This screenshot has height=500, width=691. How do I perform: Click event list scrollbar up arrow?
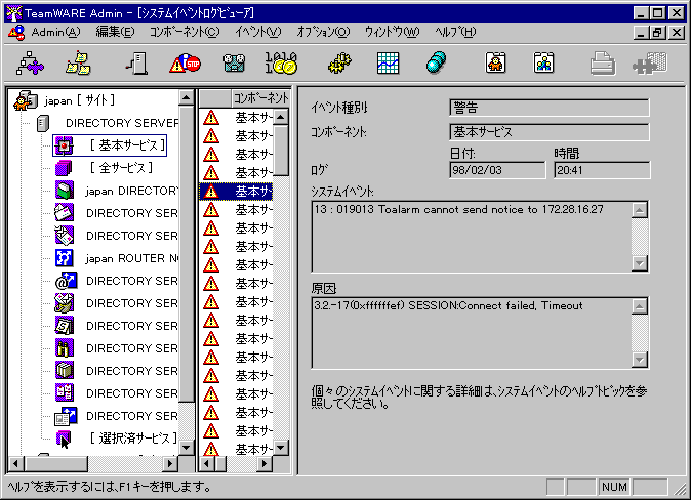pos(281,117)
